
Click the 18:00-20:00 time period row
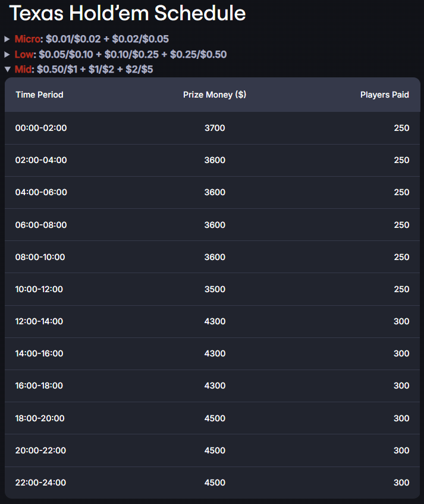[x=212, y=418]
